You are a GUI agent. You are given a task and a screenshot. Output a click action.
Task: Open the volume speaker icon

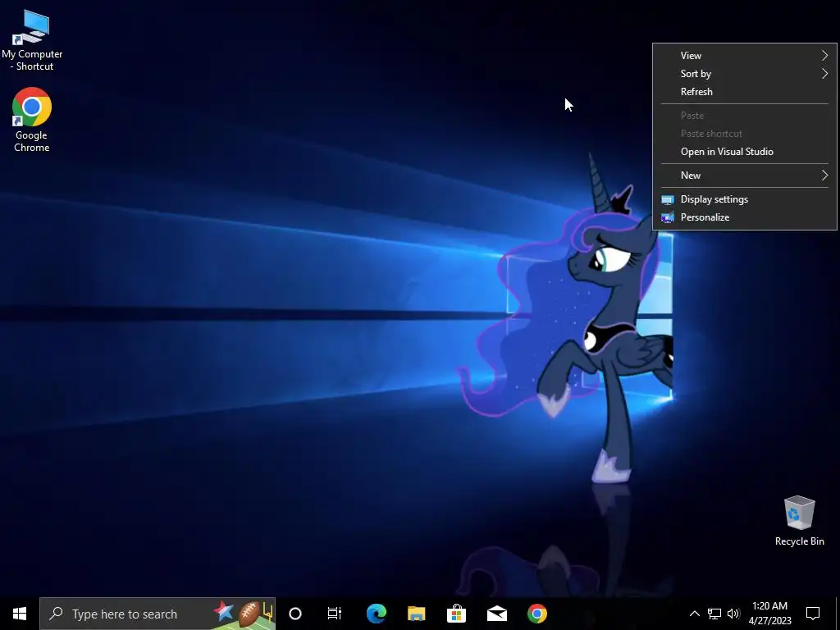(x=733, y=614)
